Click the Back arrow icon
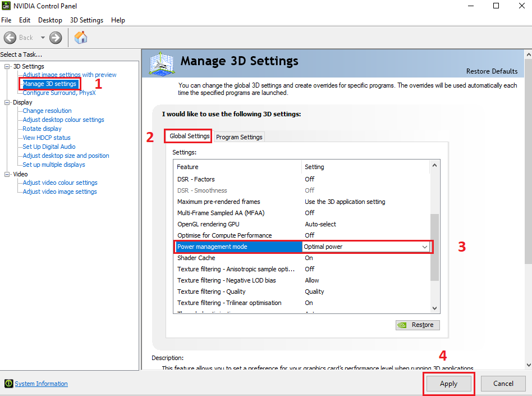This screenshot has height=396, width=532. [10, 38]
